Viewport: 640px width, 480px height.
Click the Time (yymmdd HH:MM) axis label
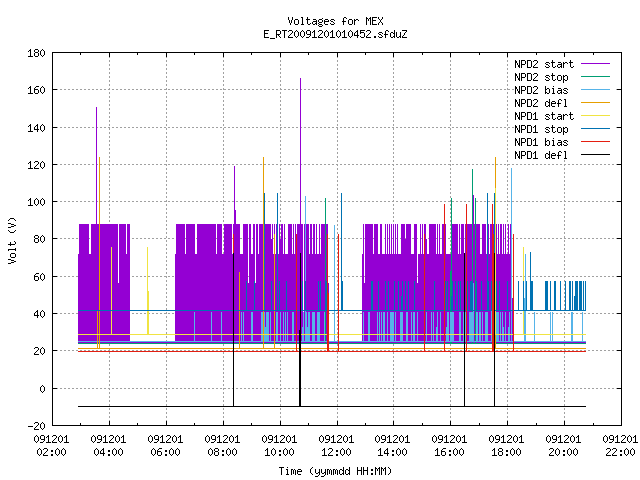[x=335, y=471]
